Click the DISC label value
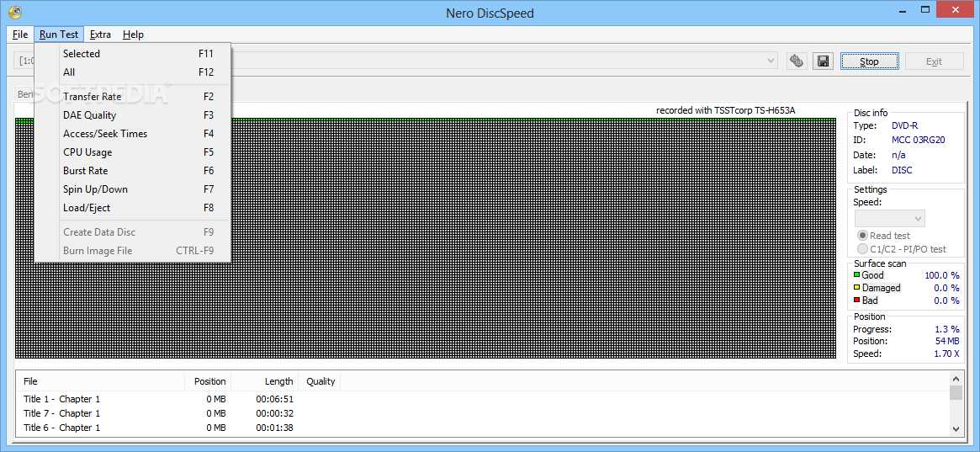980x452 pixels. [x=902, y=170]
